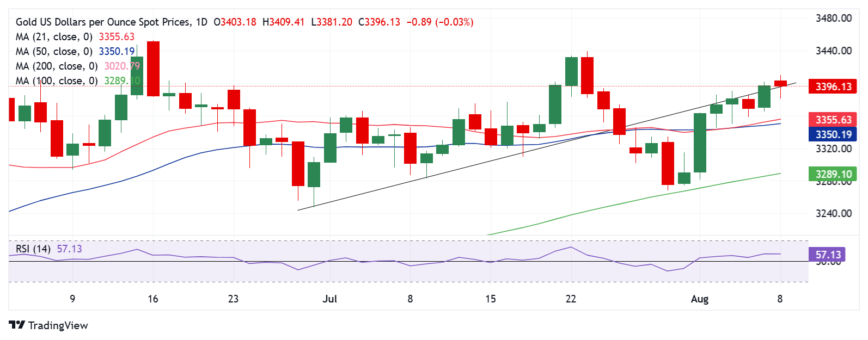
Task: Click the Aug date marker on the time axis
Action: [x=700, y=299]
